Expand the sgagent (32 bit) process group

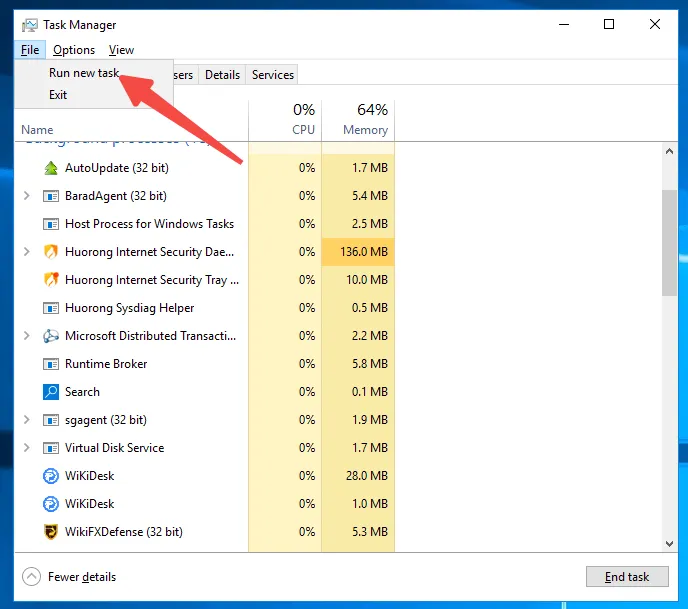tap(27, 420)
